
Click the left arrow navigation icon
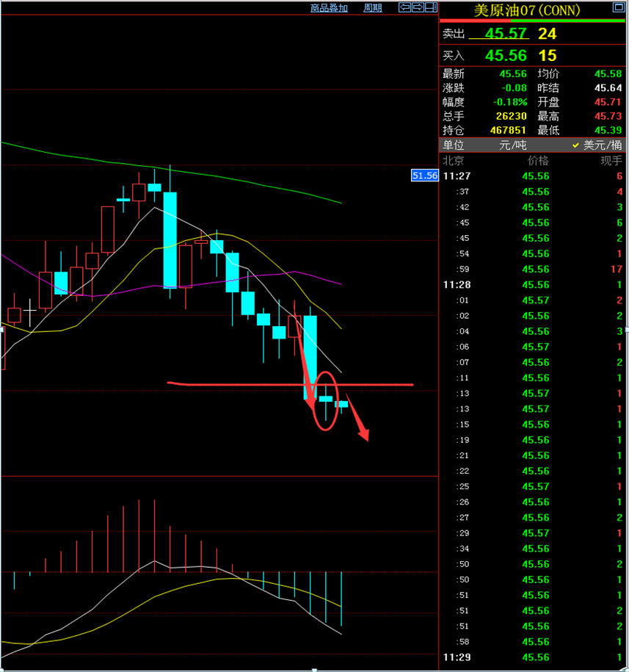(x=404, y=7)
